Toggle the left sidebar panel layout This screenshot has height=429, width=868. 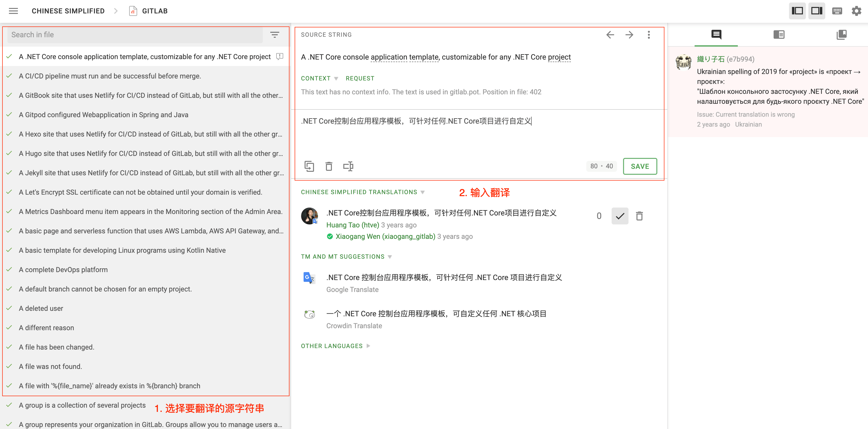797,11
